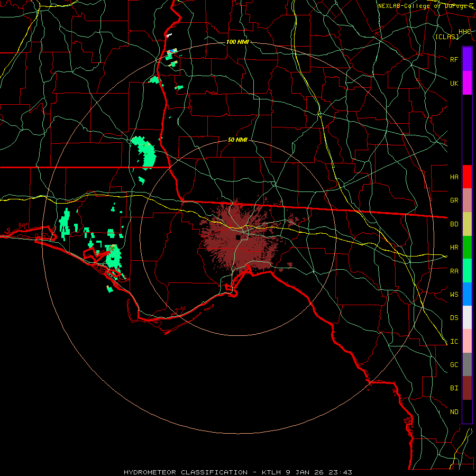Click the HA legend label
This screenshot has height=476, width=476.
coord(454,177)
